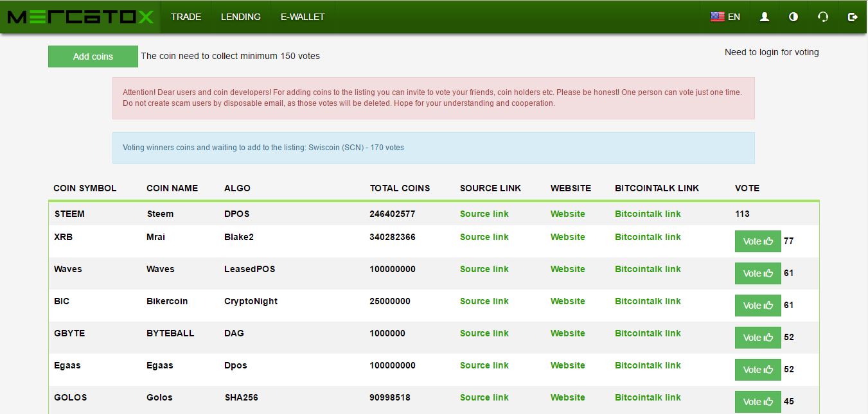Select the Bikercoin name cell
Screen dimensions: 868x414
(167, 301)
